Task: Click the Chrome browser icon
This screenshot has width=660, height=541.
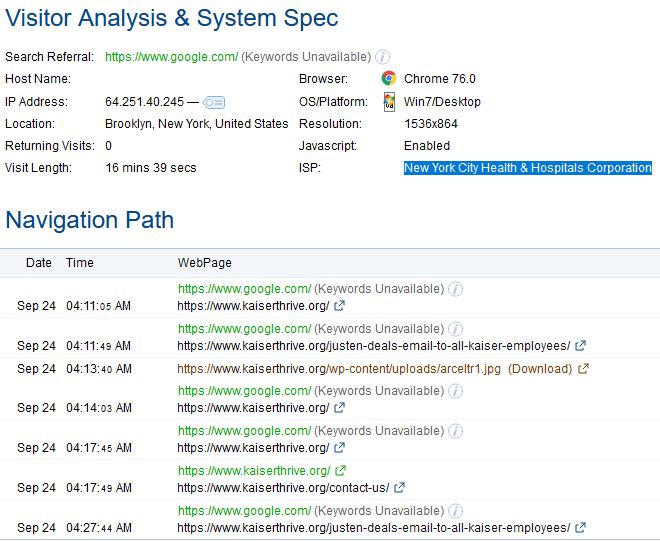Action: coord(389,78)
